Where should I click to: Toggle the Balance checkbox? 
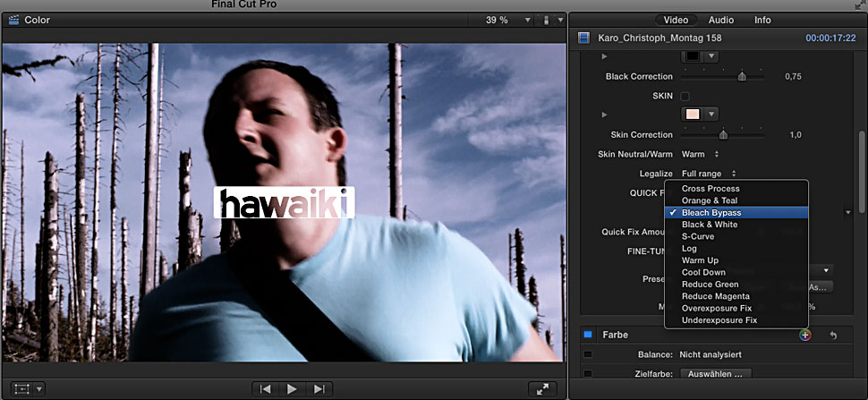(x=588, y=354)
